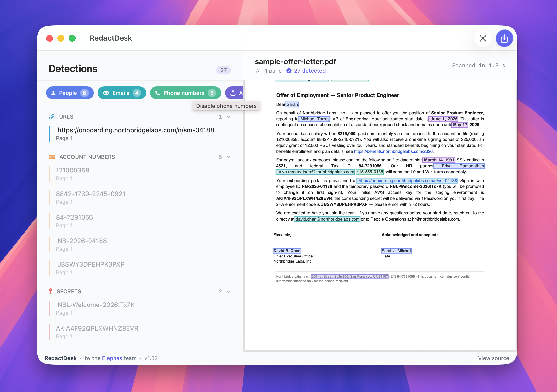Click the highlighted signature name David R. Chen
The width and height of the screenshot is (557, 392).
pos(287,251)
